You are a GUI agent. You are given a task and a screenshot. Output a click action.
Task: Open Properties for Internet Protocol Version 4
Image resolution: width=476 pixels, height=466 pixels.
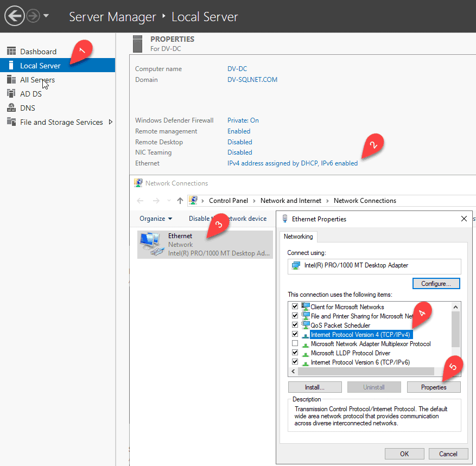tap(433, 387)
